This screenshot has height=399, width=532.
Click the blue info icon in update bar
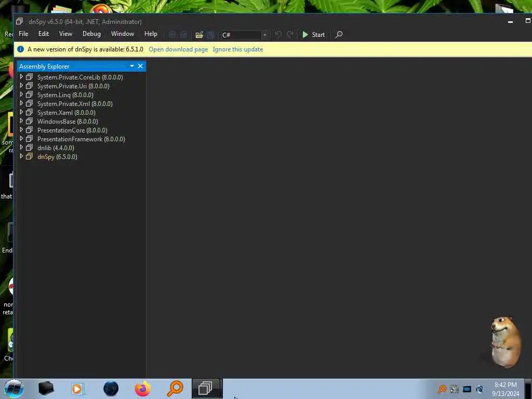pyautogui.click(x=20, y=49)
